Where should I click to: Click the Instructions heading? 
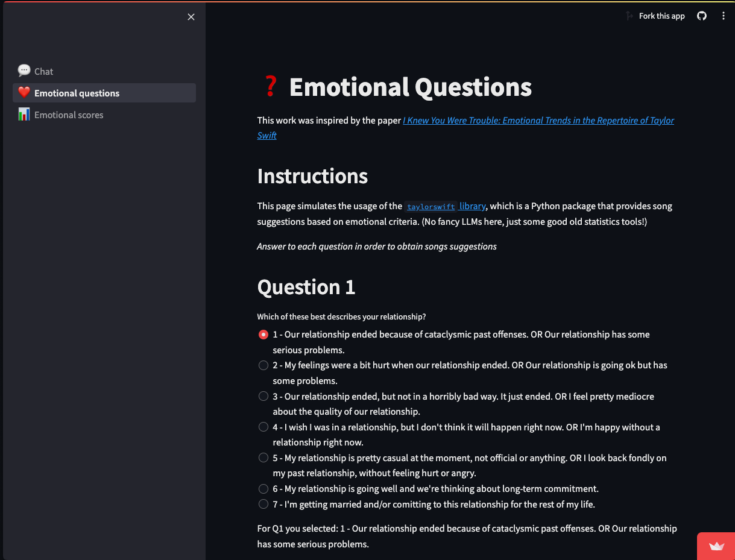pos(312,176)
